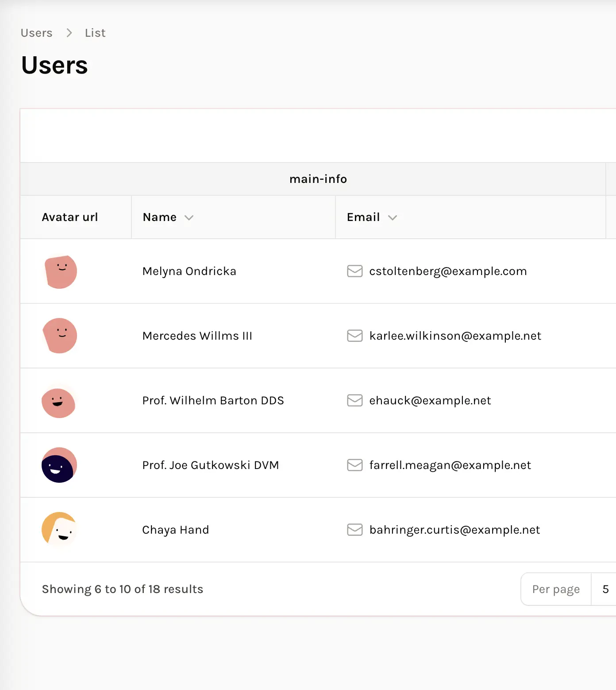Screen dimensions: 616x690
Task: Click the farrell.meagan@example.net email address
Action: click(x=450, y=465)
